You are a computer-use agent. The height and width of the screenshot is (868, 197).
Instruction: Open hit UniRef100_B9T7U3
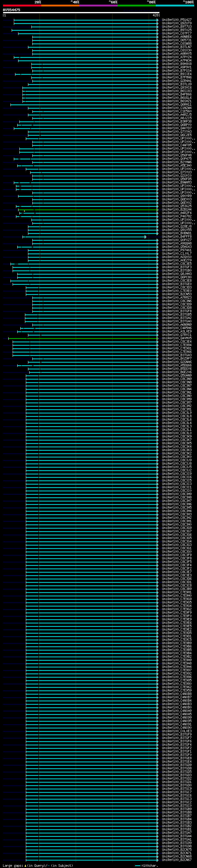click(x=176, y=27)
